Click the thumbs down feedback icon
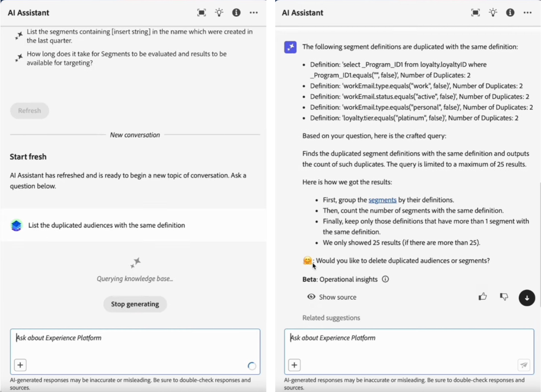 point(504,296)
